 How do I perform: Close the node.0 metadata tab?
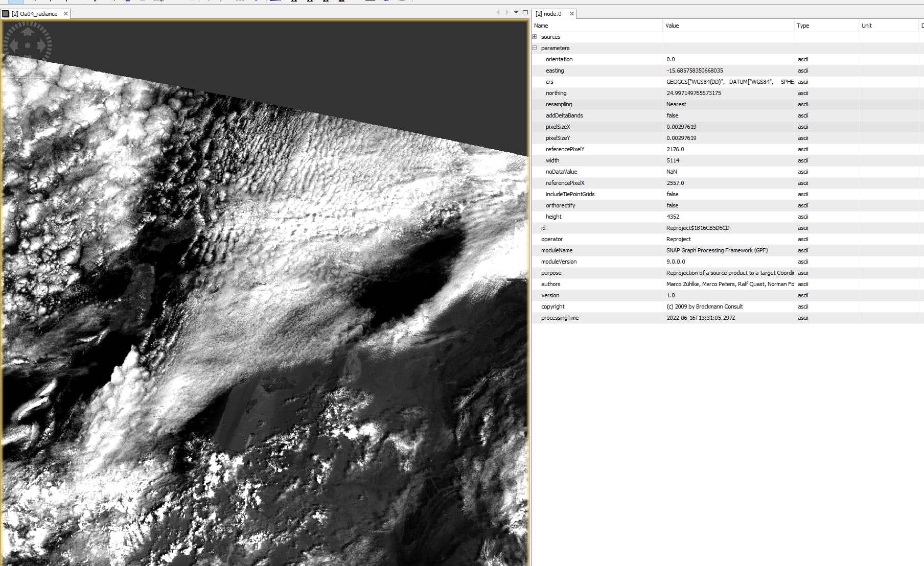pyautogui.click(x=572, y=14)
